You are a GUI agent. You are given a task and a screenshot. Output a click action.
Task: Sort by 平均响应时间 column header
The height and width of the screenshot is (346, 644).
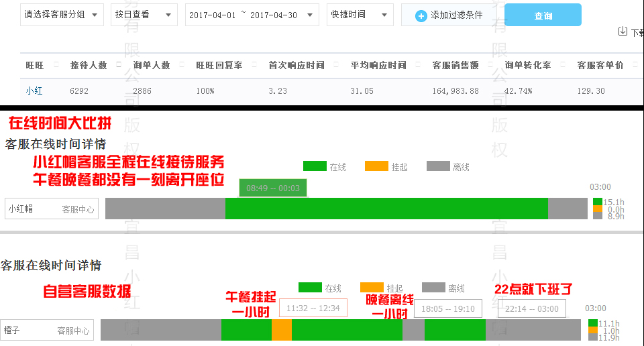(x=378, y=65)
